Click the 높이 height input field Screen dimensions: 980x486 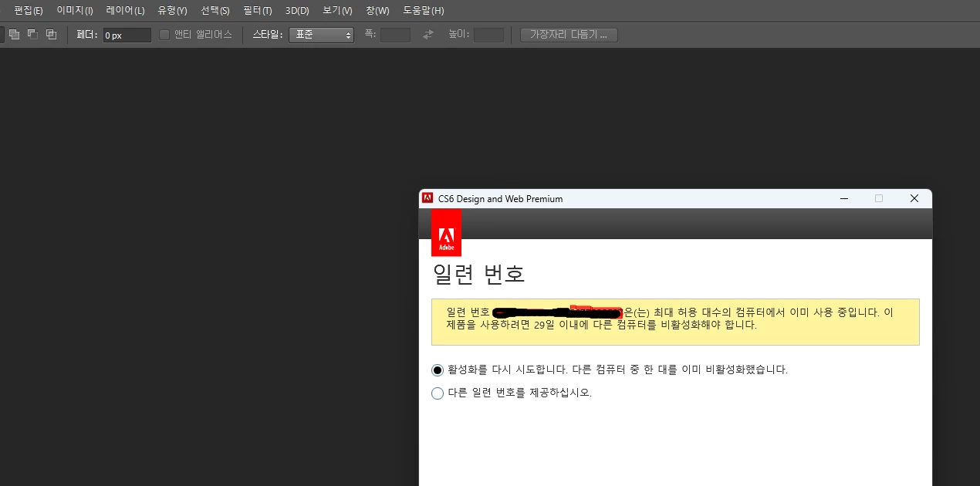point(488,35)
